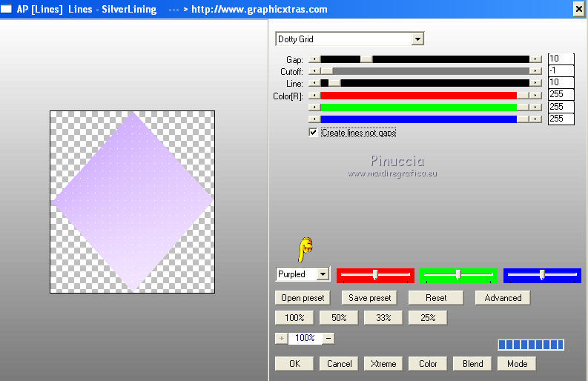
Task: Confirm with the OK button
Action: [294, 364]
